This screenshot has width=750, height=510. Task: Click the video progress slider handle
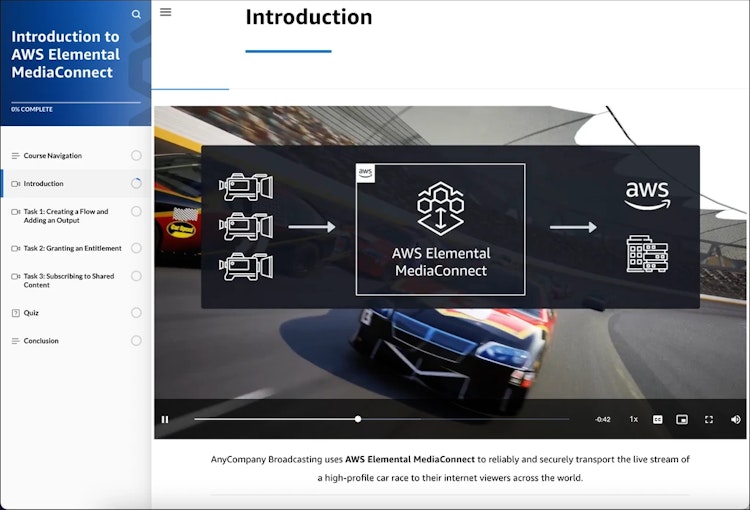[x=358, y=419]
